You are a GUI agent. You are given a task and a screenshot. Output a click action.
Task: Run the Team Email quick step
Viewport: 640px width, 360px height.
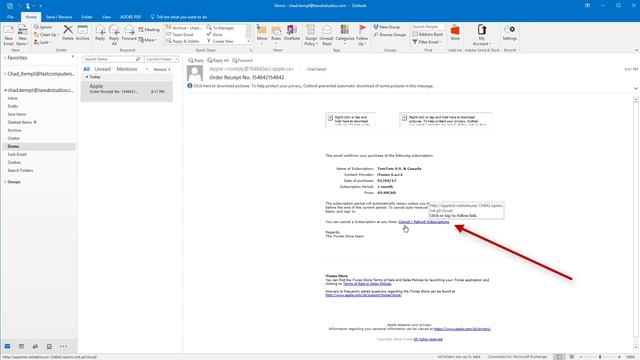(x=180, y=35)
